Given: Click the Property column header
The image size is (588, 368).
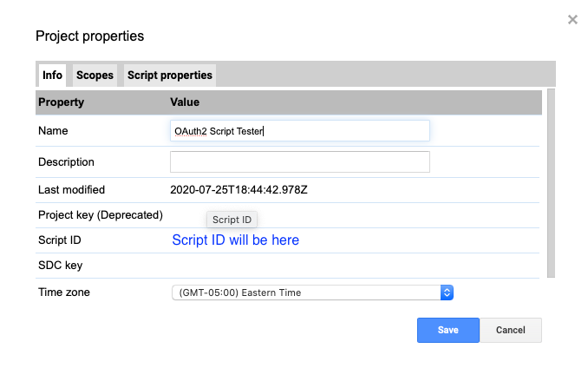Looking at the screenshot, I should [x=61, y=102].
